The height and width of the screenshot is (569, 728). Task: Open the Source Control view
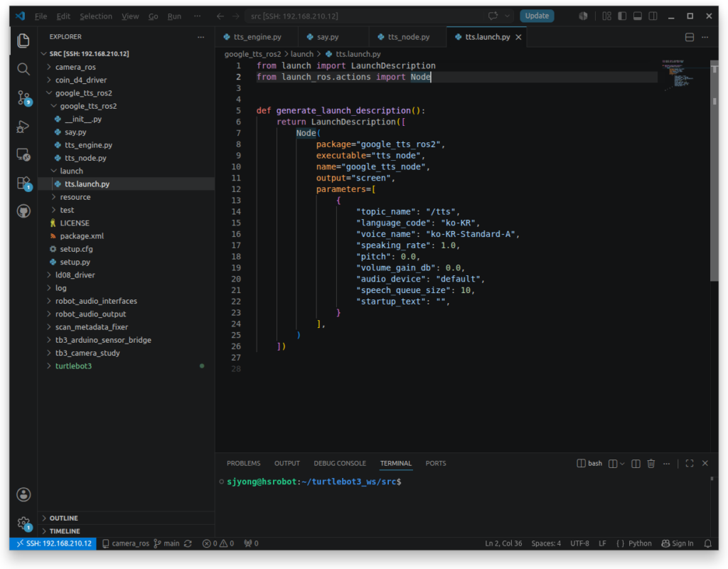(x=23, y=98)
